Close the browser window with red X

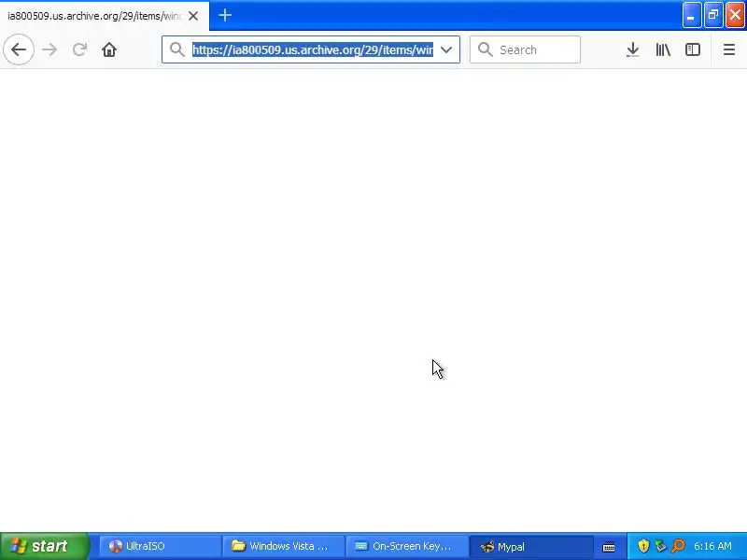click(735, 15)
